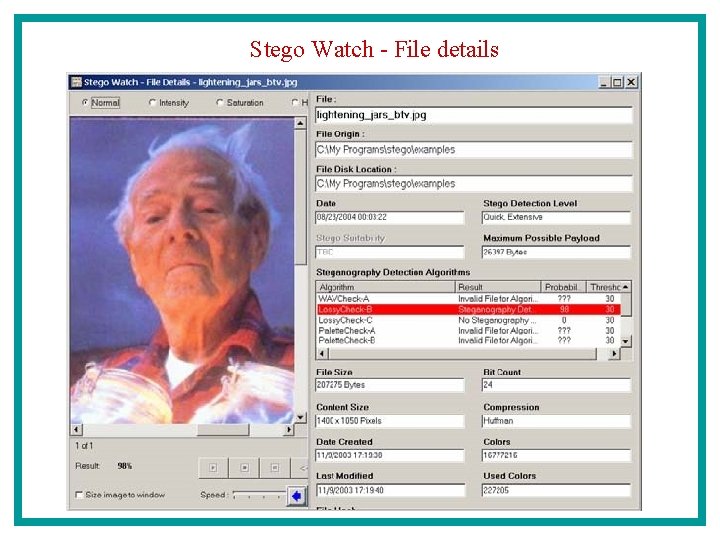The image size is (720, 540).
Task: Click the stop playback button
Action: (245, 468)
